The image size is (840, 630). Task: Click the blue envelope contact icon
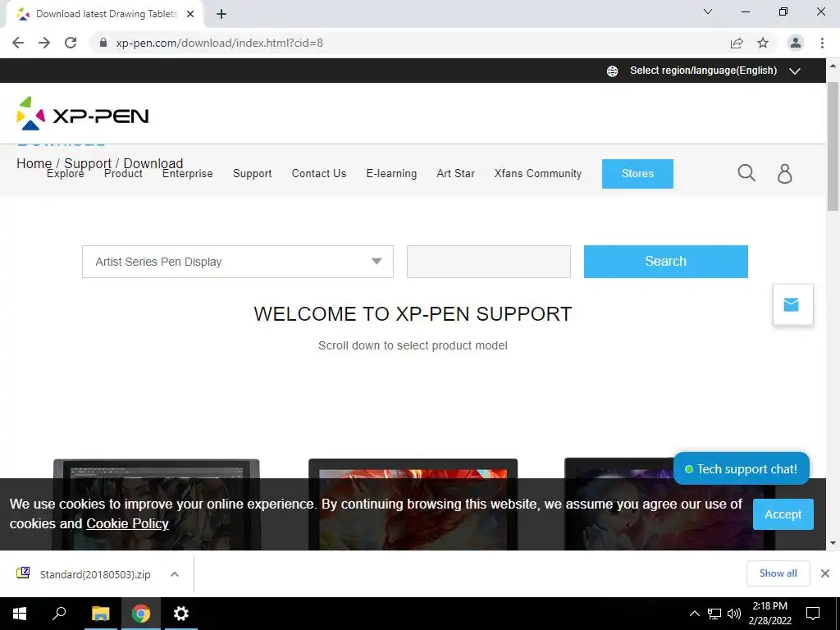click(793, 304)
